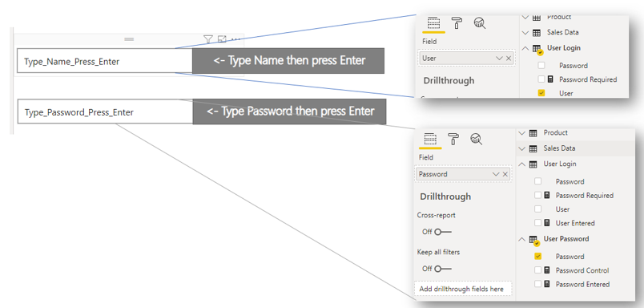This screenshot has width=644, height=308.
Task: Open Analytics magnifier icon in lower pane
Action: [476, 139]
